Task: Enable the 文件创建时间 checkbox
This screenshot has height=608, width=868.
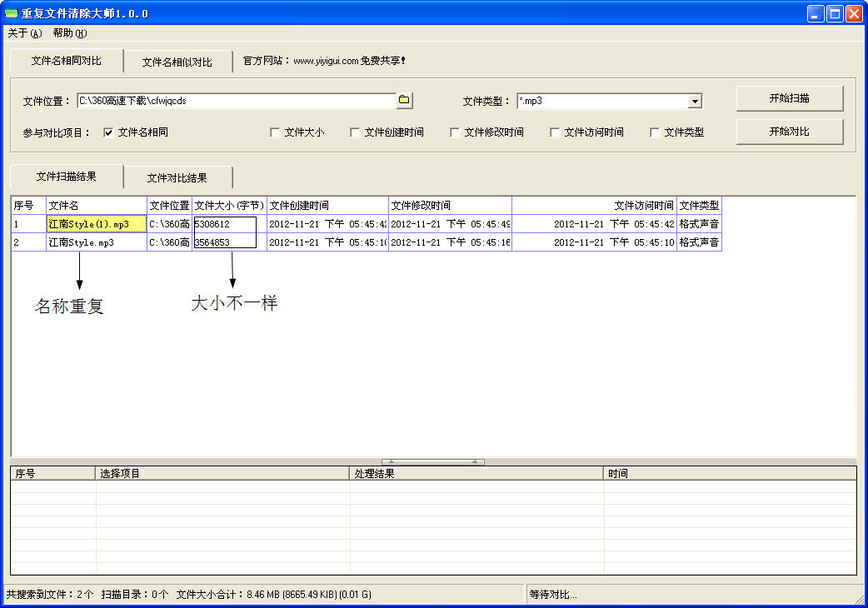Action: (355, 132)
